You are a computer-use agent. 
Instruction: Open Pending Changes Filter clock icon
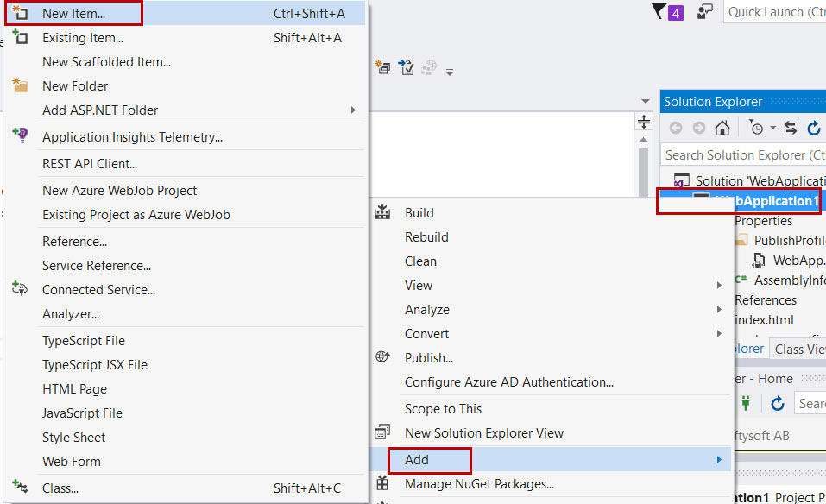coord(756,128)
